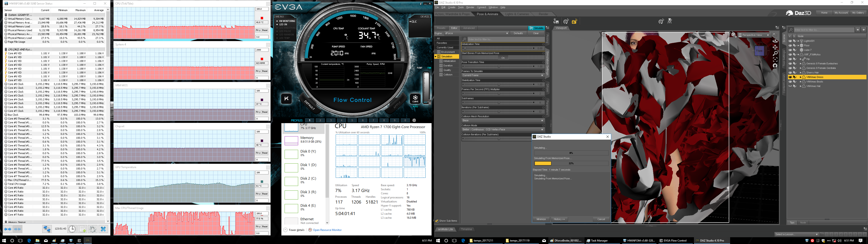868x244 pixels.
Task: Open the Frames To Simulate dropdown
Action: (x=502, y=75)
